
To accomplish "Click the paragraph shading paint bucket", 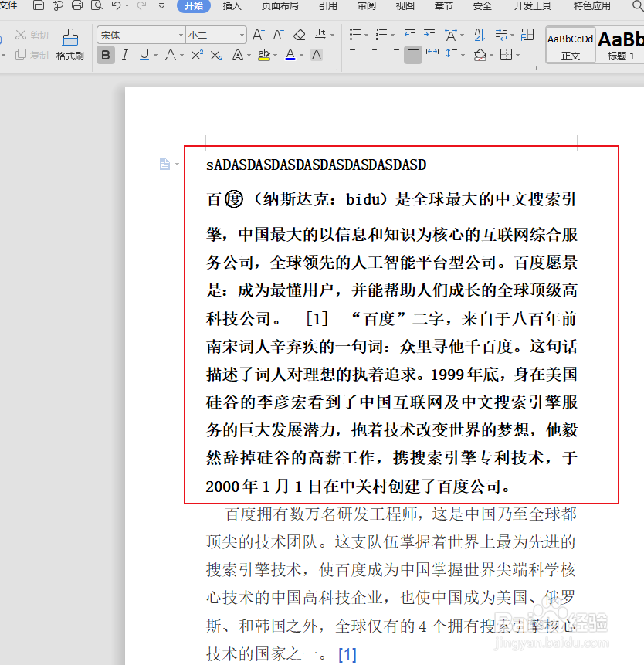I will click(480, 55).
